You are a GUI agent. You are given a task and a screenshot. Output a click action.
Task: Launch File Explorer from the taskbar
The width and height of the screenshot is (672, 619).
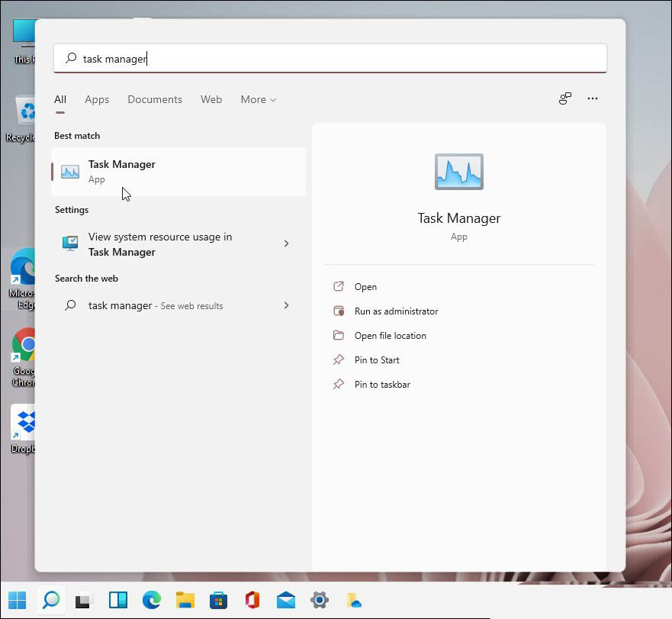tap(185, 600)
